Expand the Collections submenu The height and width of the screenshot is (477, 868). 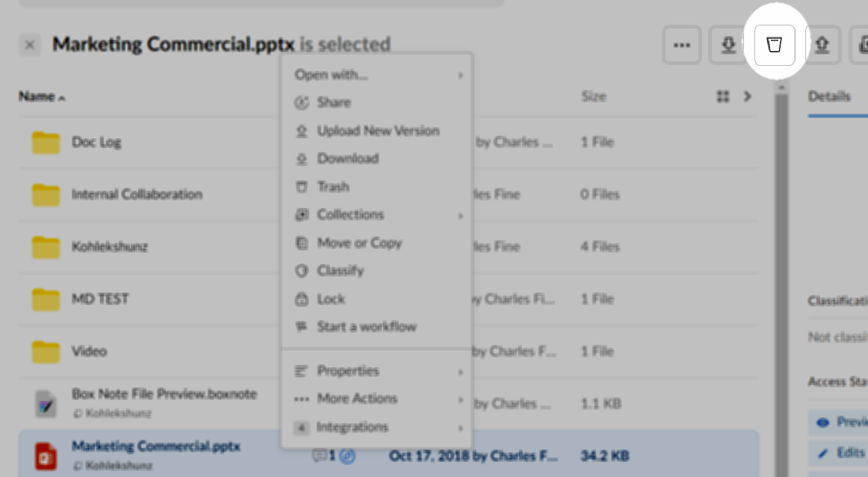click(x=377, y=215)
